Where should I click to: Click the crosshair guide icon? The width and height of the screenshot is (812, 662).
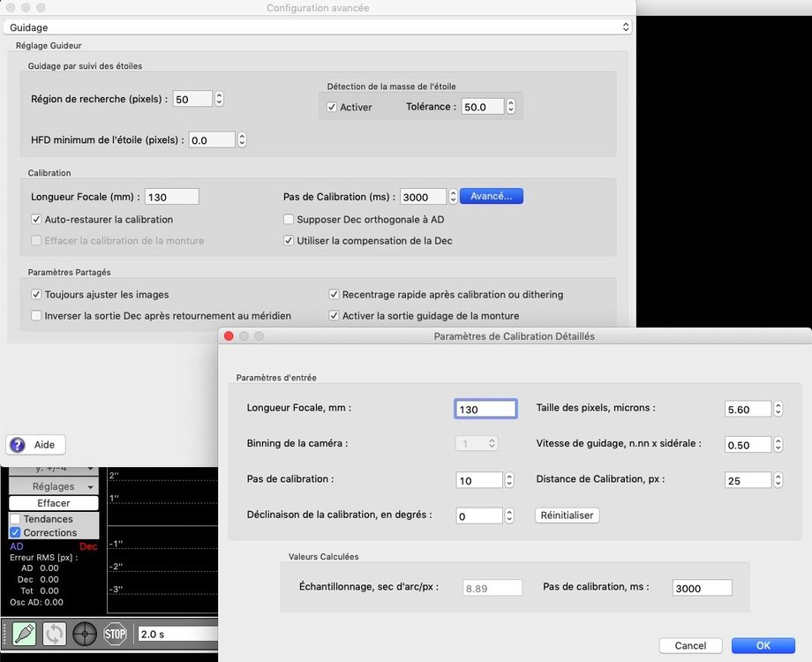(85, 634)
